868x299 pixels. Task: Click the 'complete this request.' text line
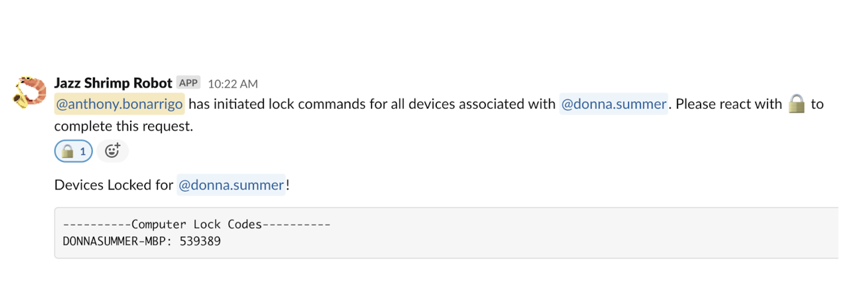tap(124, 126)
